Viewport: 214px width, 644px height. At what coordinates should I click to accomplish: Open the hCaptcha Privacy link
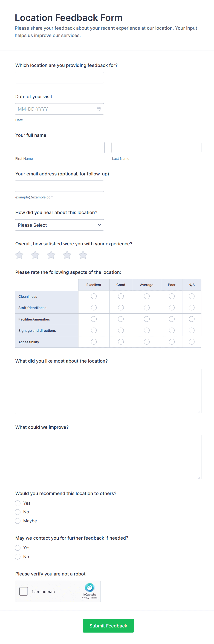(85, 598)
